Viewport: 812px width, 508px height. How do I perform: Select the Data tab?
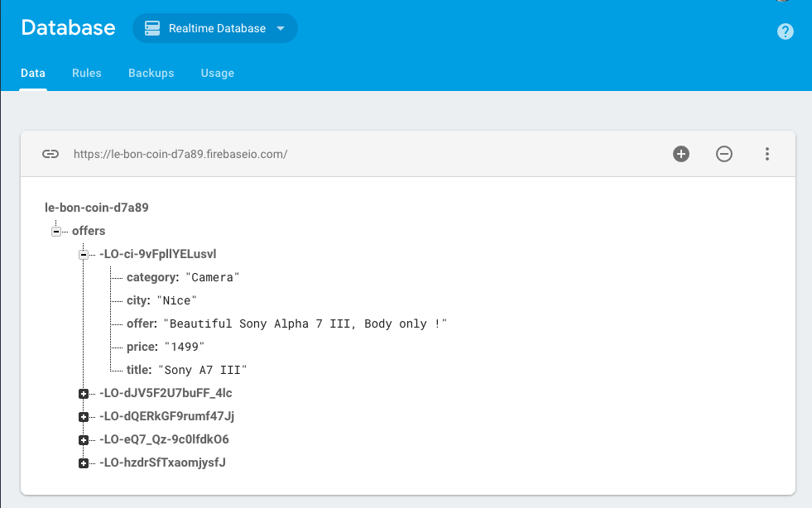click(x=33, y=73)
